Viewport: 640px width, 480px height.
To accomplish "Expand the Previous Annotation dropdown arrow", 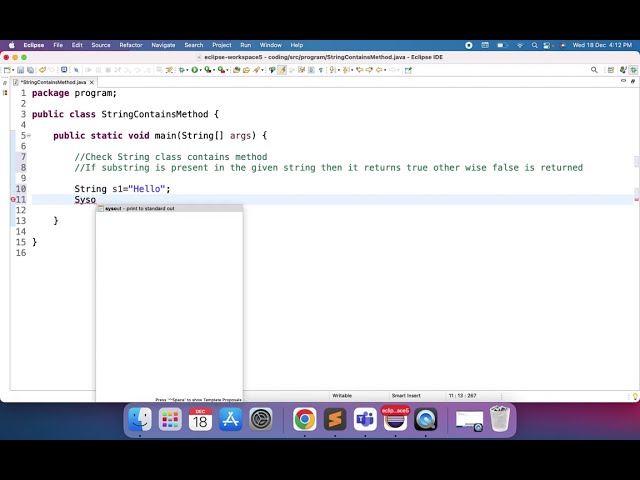I will coord(352,70).
